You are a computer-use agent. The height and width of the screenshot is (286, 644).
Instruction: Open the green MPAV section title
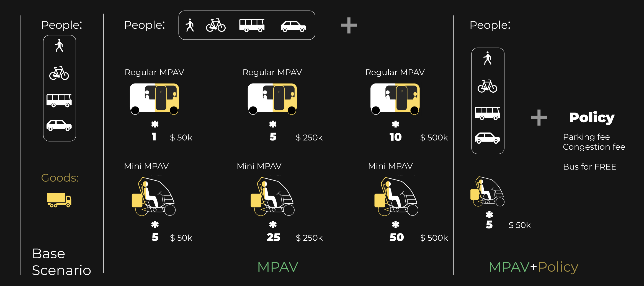pyautogui.click(x=278, y=267)
